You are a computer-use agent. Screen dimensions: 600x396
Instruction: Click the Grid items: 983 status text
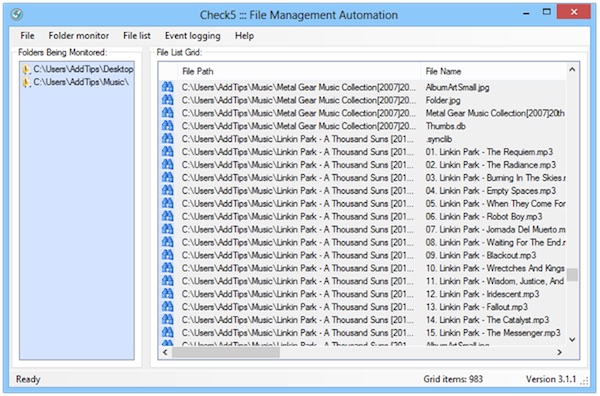(x=453, y=379)
